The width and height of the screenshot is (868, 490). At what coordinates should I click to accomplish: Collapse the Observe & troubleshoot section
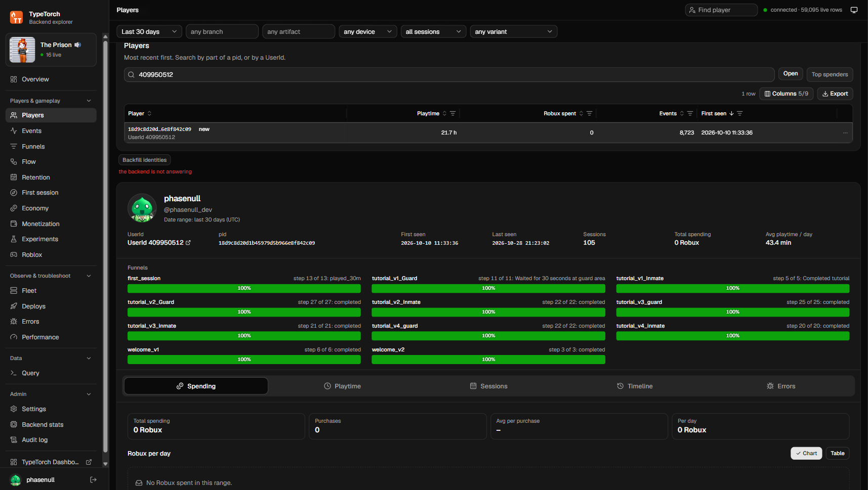pos(51,276)
